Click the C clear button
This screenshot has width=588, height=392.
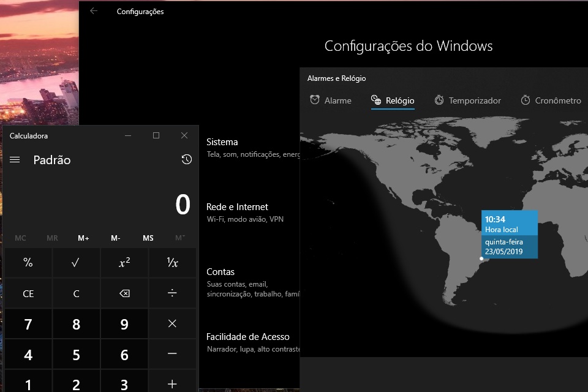click(x=76, y=293)
